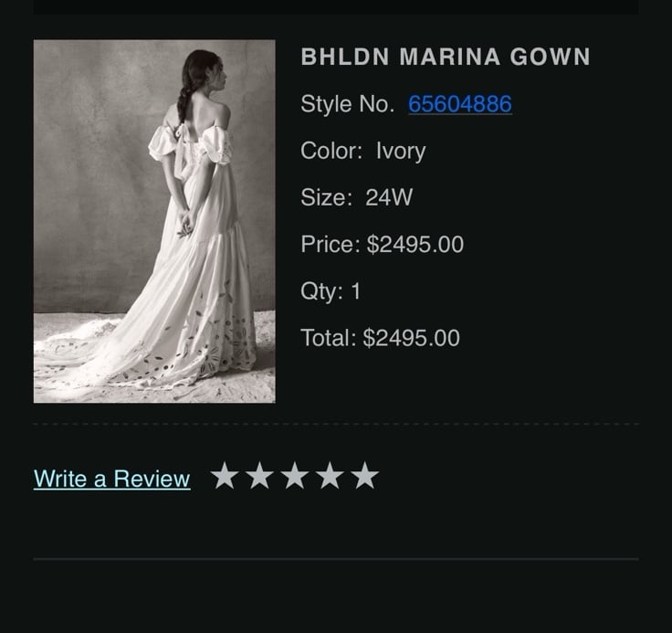View the Marina Gown product photo
Viewport: 672px width, 633px height.
[154, 221]
